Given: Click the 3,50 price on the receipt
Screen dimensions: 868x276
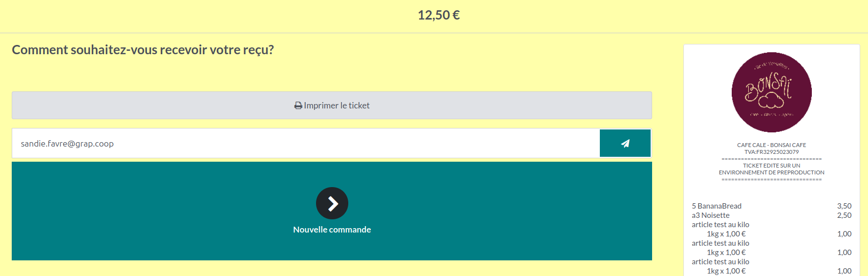Looking at the screenshot, I should tap(844, 206).
